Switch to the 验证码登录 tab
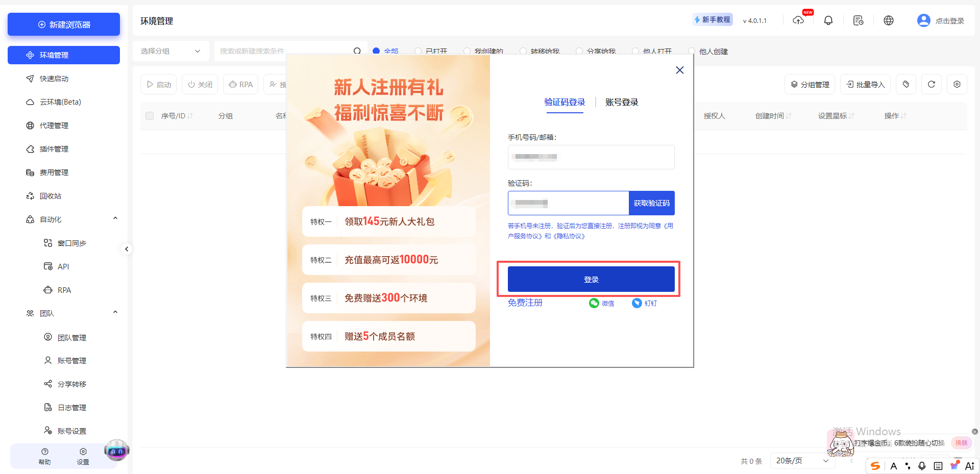 pos(565,102)
